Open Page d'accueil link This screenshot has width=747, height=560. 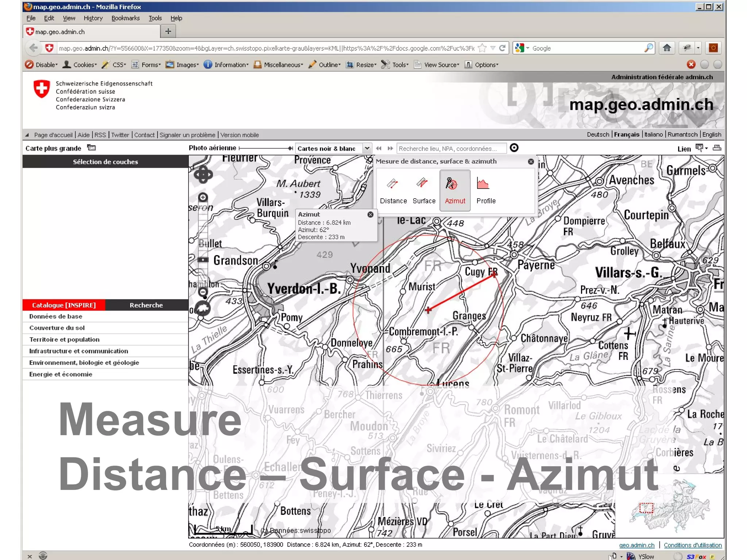pyautogui.click(x=53, y=135)
